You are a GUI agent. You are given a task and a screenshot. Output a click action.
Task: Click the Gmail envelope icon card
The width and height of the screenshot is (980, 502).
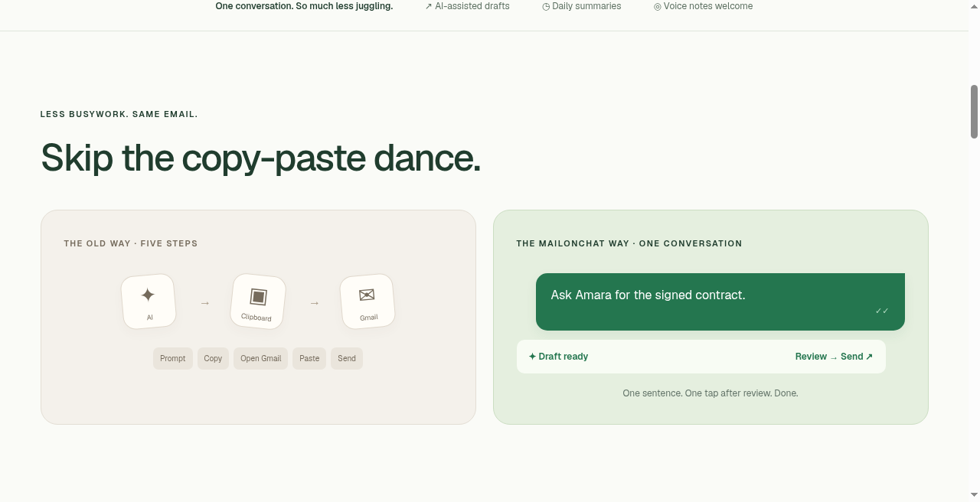click(x=367, y=302)
